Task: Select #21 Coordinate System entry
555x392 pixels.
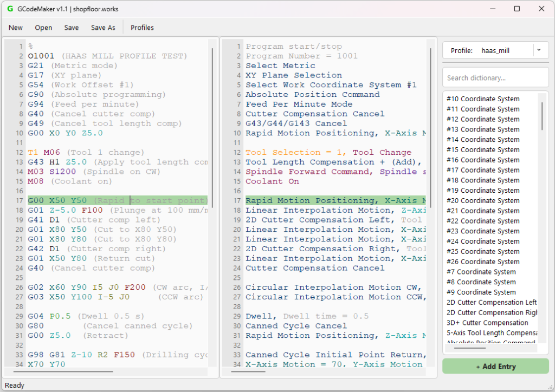Action: pos(483,211)
